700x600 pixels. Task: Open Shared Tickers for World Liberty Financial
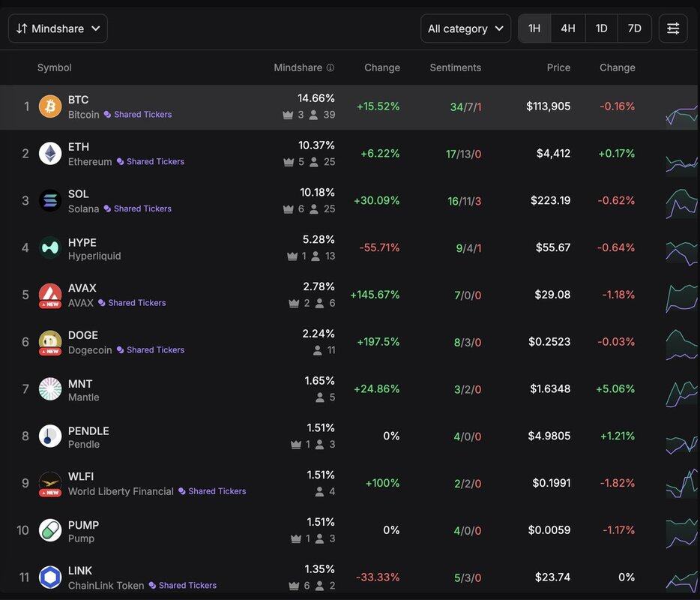tap(212, 491)
